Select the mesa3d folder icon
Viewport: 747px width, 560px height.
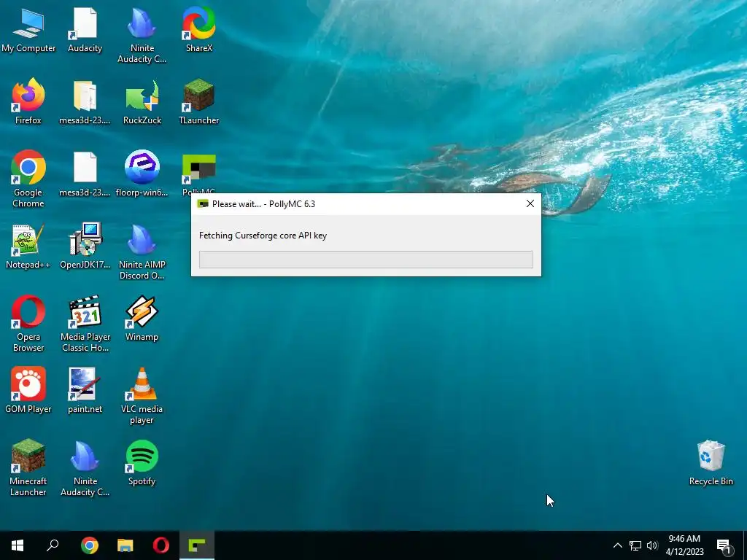(85, 102)
